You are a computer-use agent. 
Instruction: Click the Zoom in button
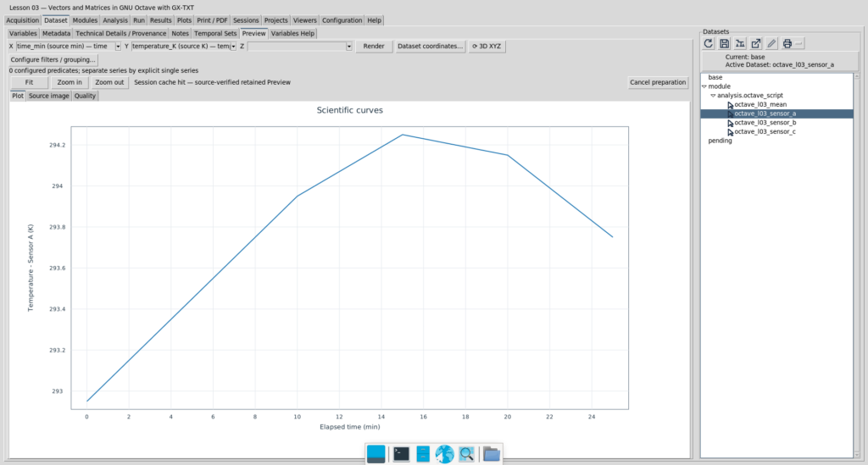coord(70,82)
